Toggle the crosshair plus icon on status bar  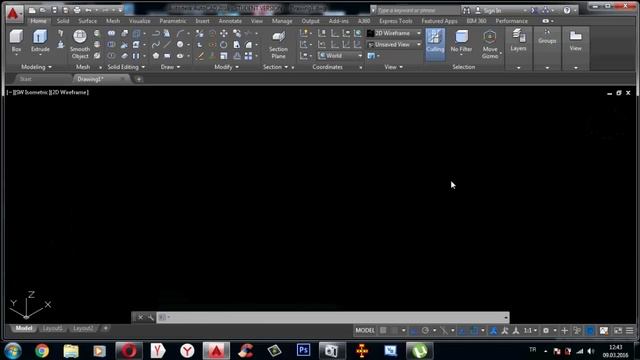pyautogui.click(x=564, y=331)
